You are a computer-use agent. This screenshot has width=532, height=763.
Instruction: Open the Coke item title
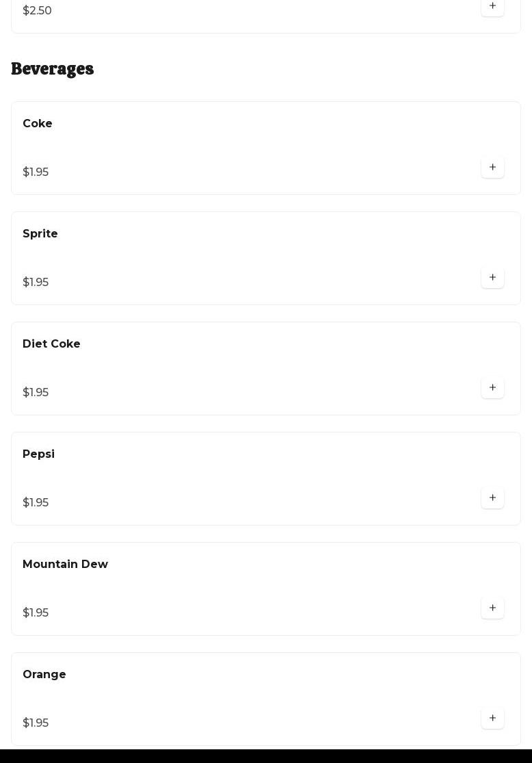tap(38, 124)
